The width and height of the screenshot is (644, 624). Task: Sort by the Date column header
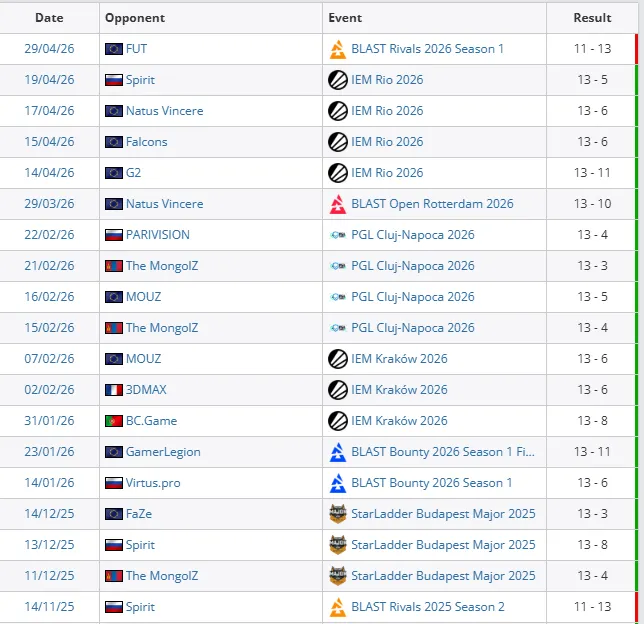tap(49, 18)
